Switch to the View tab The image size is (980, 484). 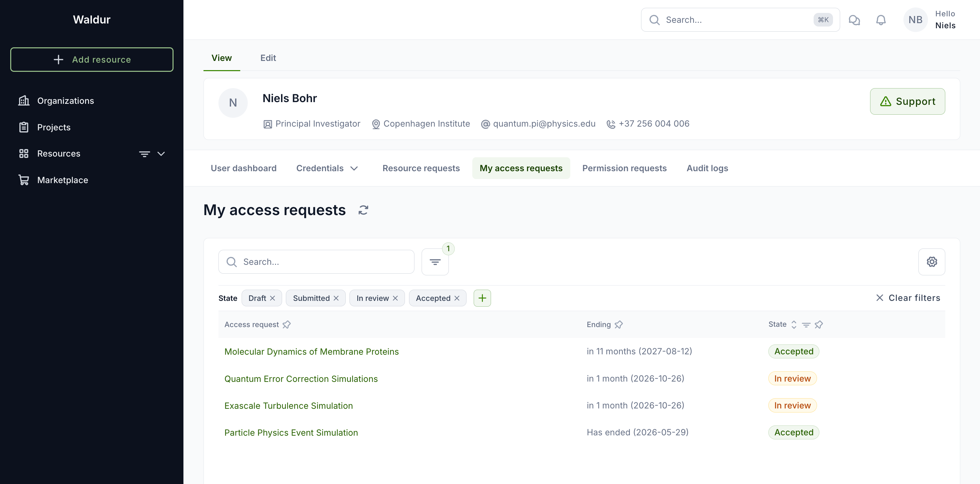[222, 58]
